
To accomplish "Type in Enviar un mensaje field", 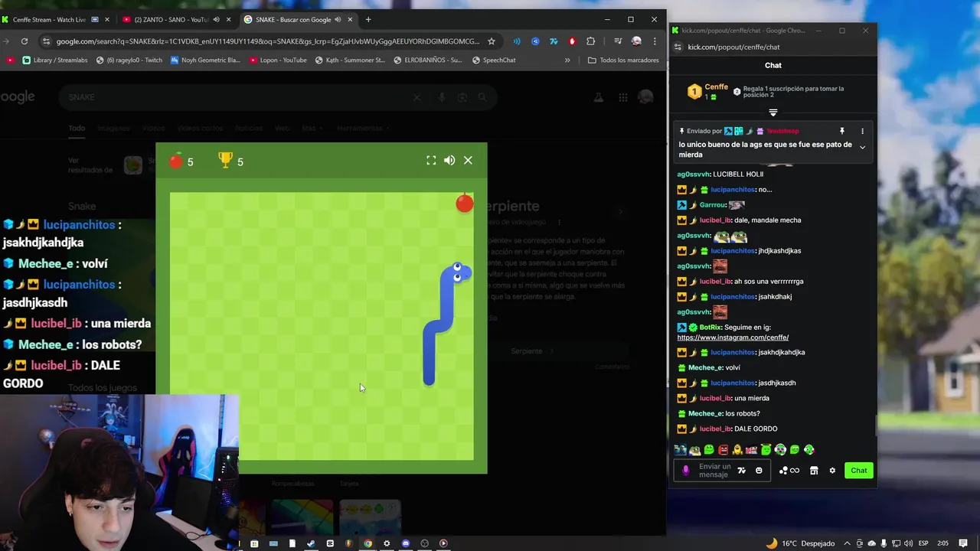I will (x=714, y=471).
